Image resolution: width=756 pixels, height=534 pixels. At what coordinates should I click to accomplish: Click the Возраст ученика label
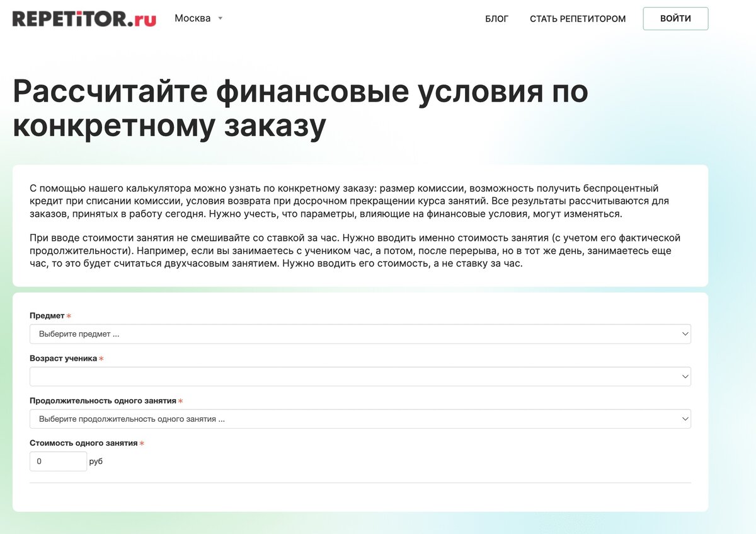(x=63, y=358)
